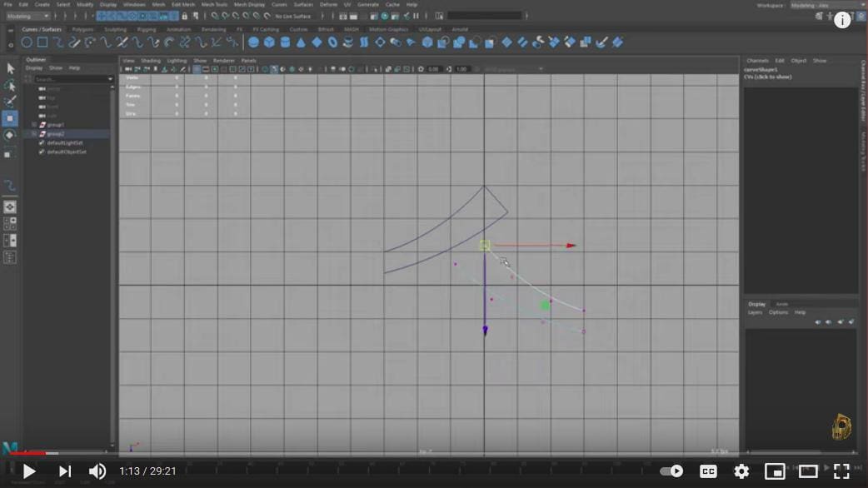Click the pencil curve tool shelf icon
Image resolution: width=868 pixels, height=488 pixels.
(74, 42)
